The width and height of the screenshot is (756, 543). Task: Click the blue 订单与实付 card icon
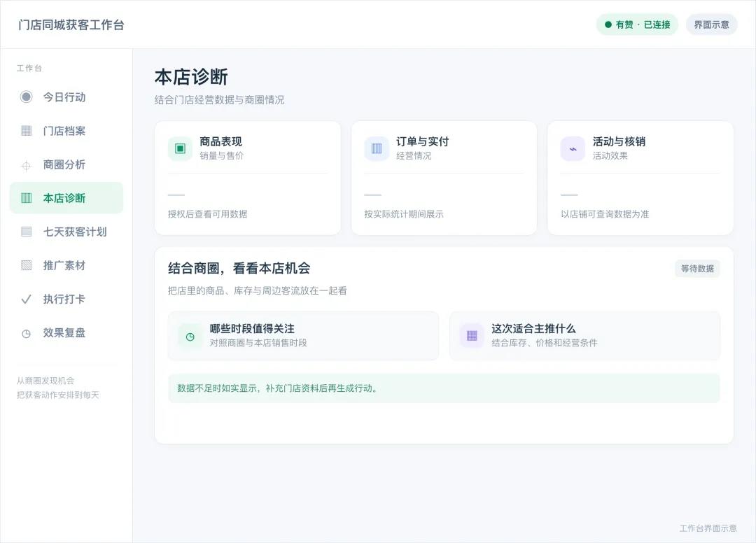pos(377,148)
